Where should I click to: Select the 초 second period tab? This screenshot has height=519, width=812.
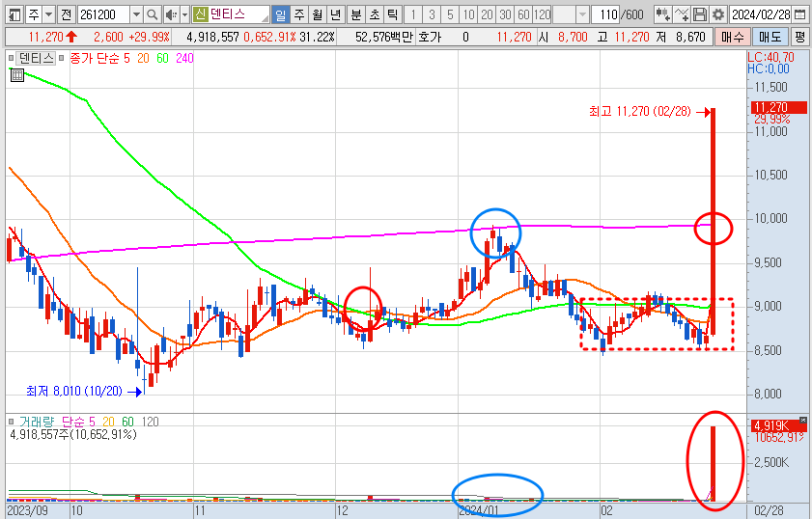pyautogui.click(x=375, y=14)
